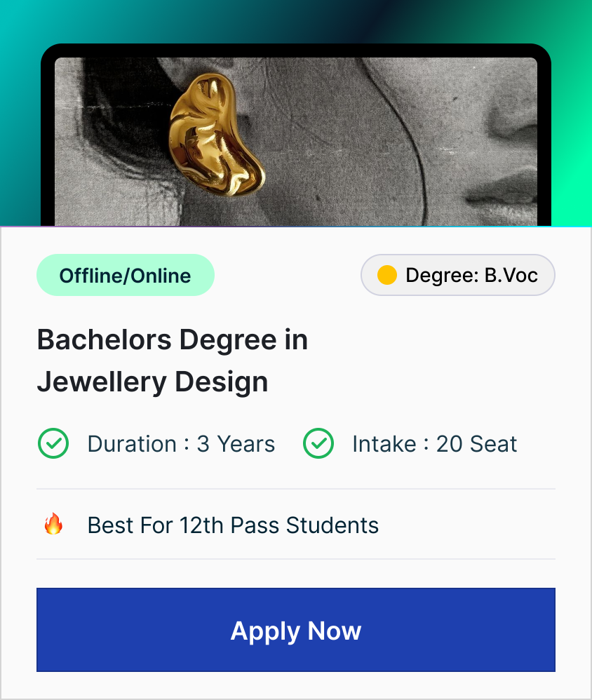Open the Degree: B.Voc badge

pos(458,275)
